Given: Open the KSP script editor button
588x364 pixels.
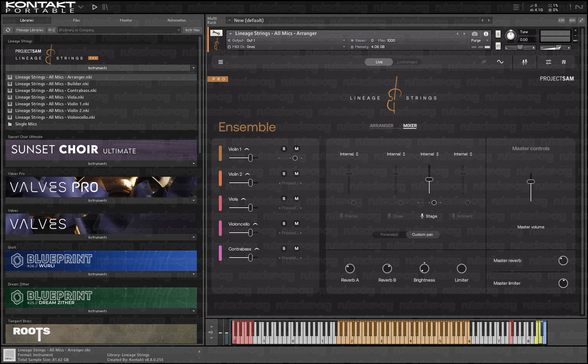Looking at the screenshot, I should pos(562,20).
